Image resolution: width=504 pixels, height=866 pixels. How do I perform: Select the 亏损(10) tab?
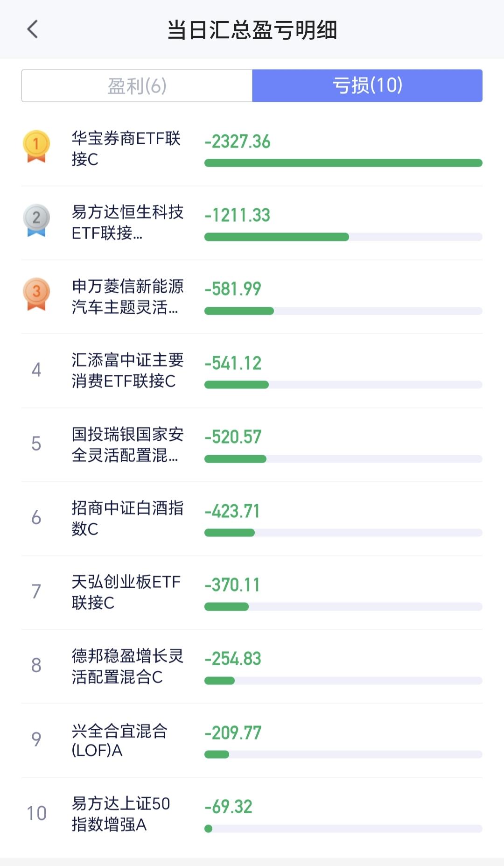tap(367, 85)
